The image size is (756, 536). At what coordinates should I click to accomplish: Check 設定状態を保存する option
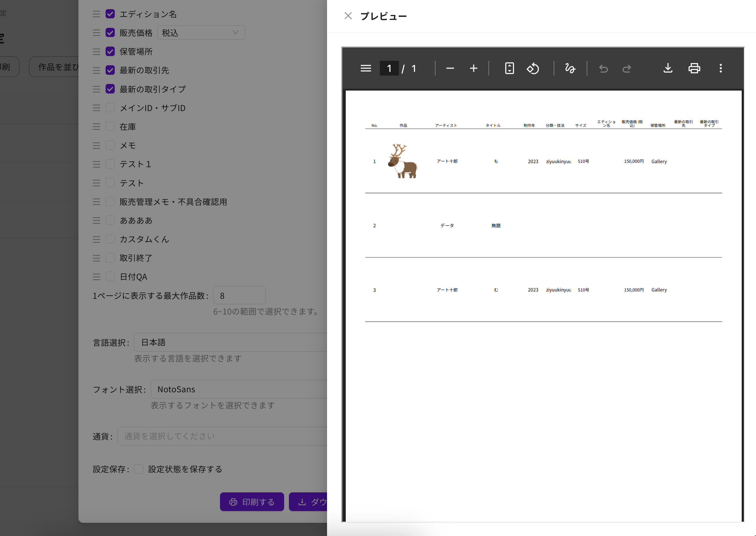point(138,469)
